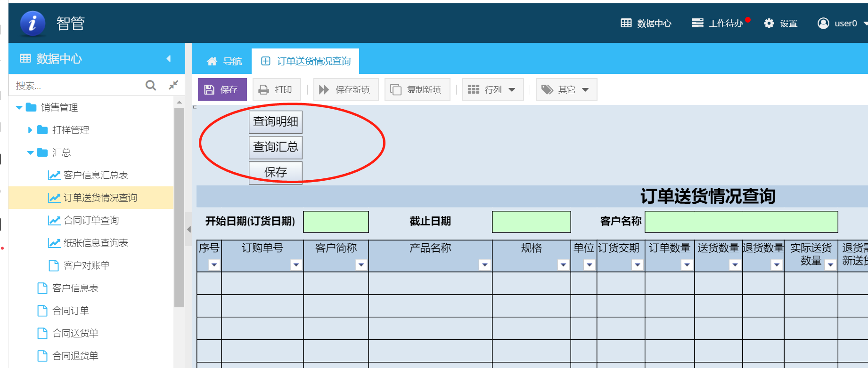Click first empty cell under 订购单号
The height and width of the screenshot is (368, 868).
point(262,283)
